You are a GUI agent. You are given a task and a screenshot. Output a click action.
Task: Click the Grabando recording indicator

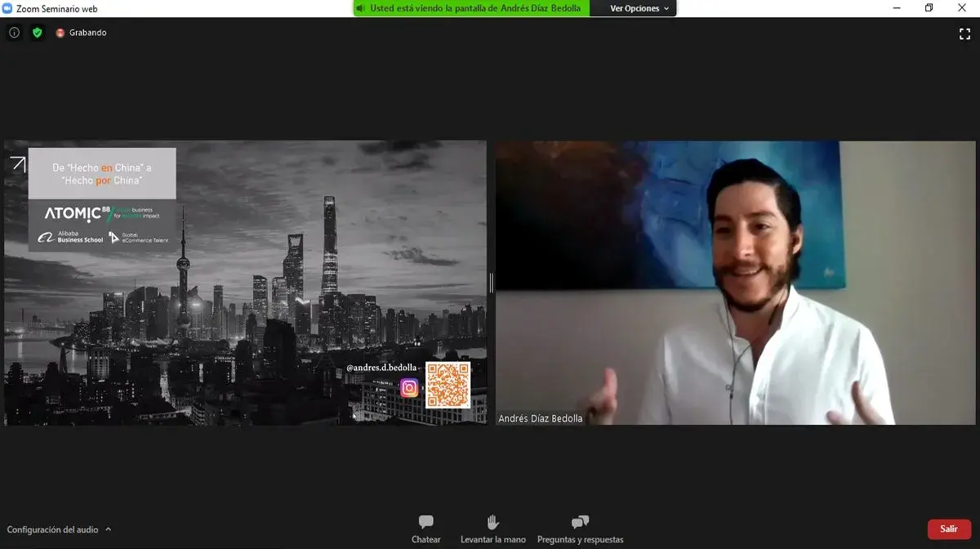[x=82, y=33]
